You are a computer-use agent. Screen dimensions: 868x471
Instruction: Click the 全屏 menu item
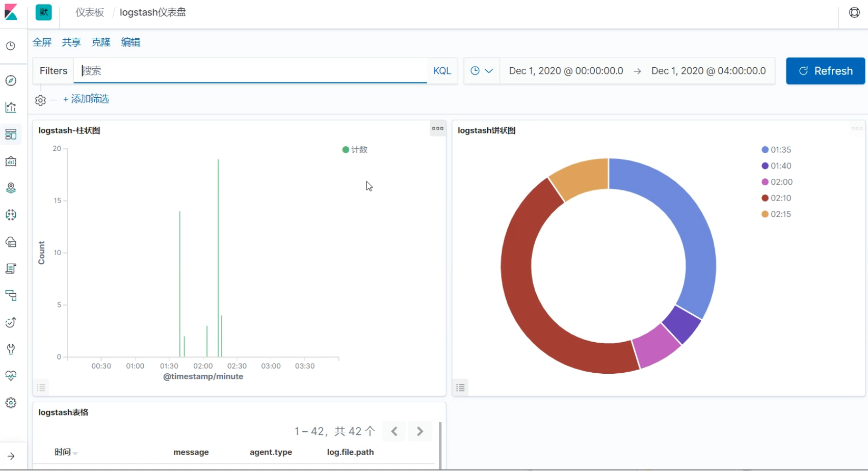click(x=42, y=42)
